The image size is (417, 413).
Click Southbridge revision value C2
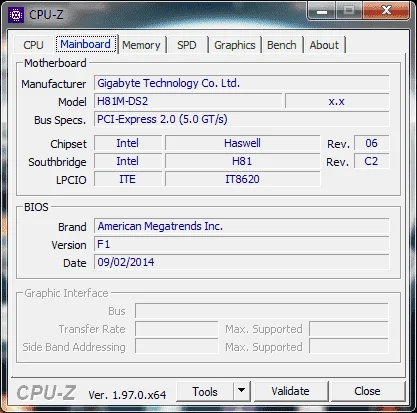371,161
